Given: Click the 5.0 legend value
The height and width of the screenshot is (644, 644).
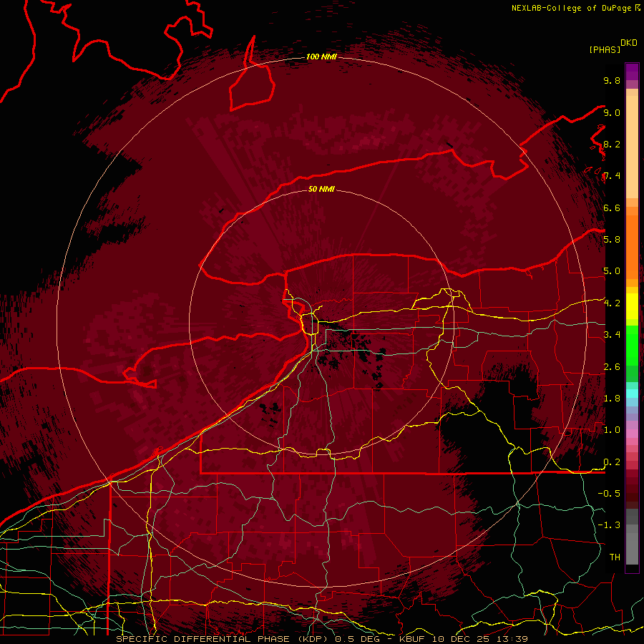Looking at the screenshot, I should [612, 271].
